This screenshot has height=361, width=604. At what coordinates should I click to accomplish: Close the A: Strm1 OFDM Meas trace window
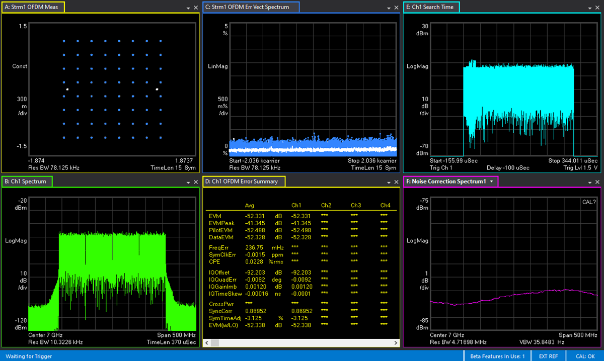[196, 8]
